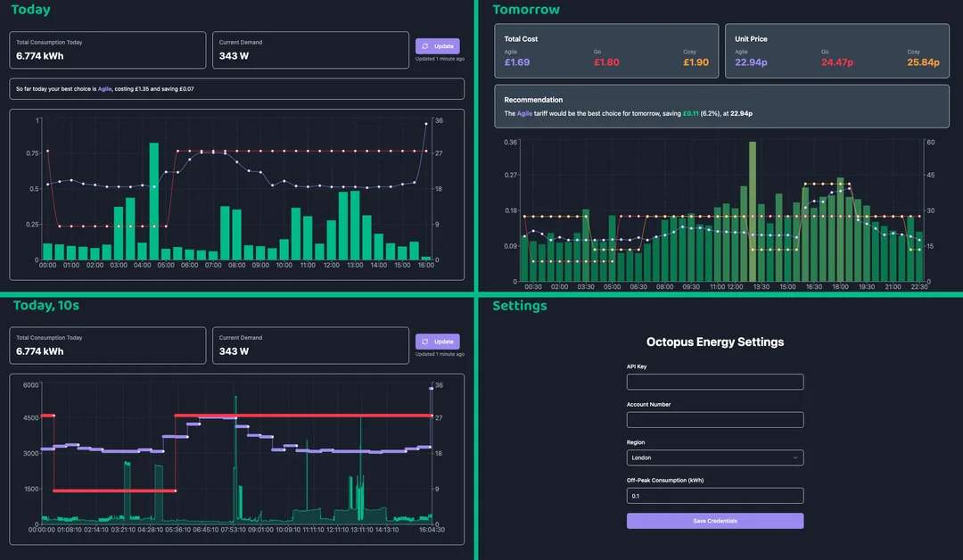The height and width of the screenshot is (560, 963).
Task: Click the Recommendation card title
Action: point(533,100)
